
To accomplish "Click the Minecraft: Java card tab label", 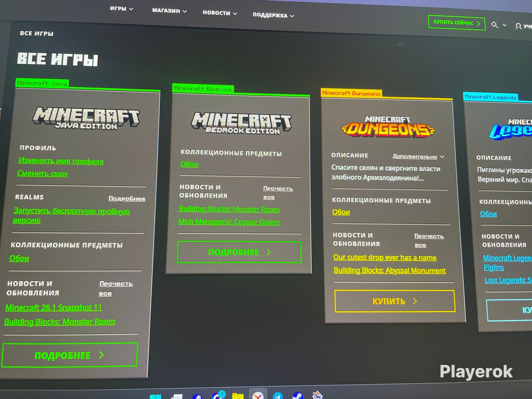I will tap(42, 83).
